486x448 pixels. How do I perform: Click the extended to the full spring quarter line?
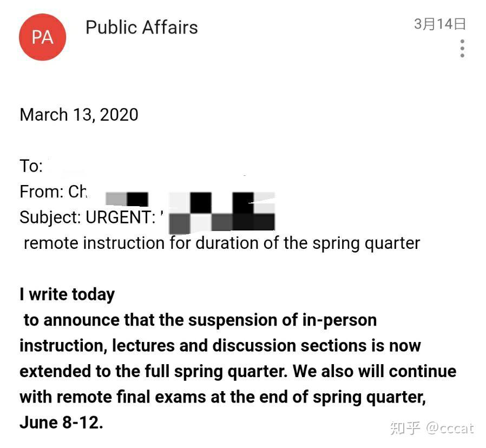coord(238,371)
